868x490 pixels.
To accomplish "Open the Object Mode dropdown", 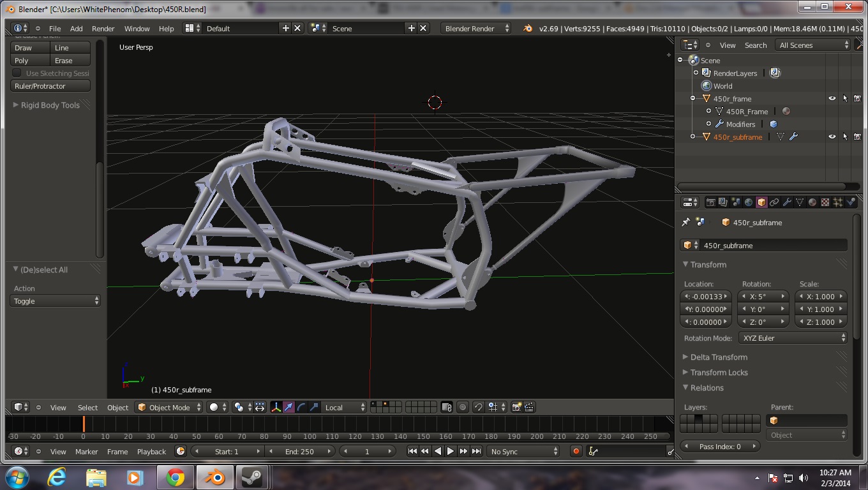I will [x=169, y=407].
